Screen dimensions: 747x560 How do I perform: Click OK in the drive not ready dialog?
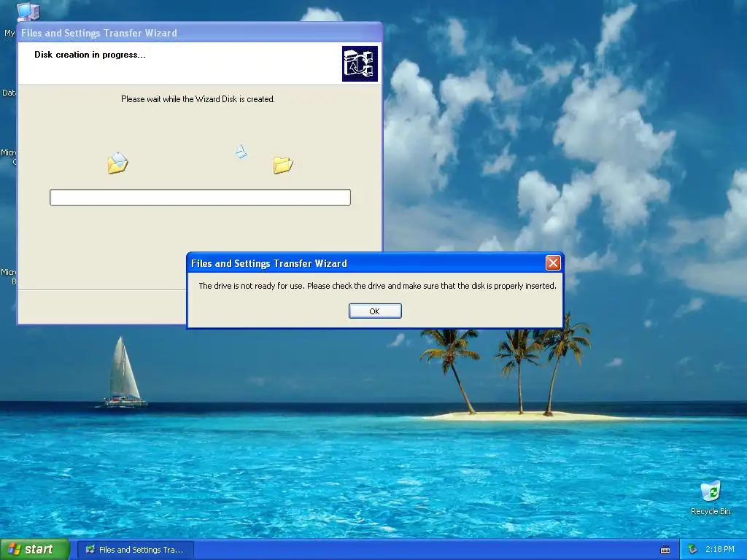tap(375, 311)
